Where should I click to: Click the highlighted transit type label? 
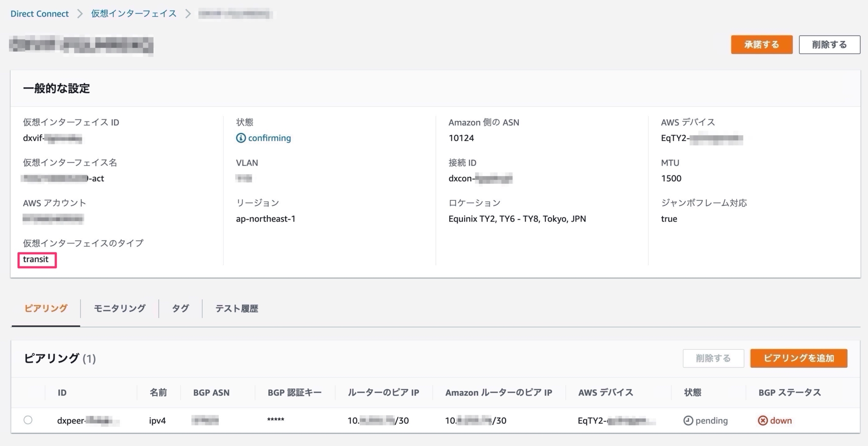(36, 259)
